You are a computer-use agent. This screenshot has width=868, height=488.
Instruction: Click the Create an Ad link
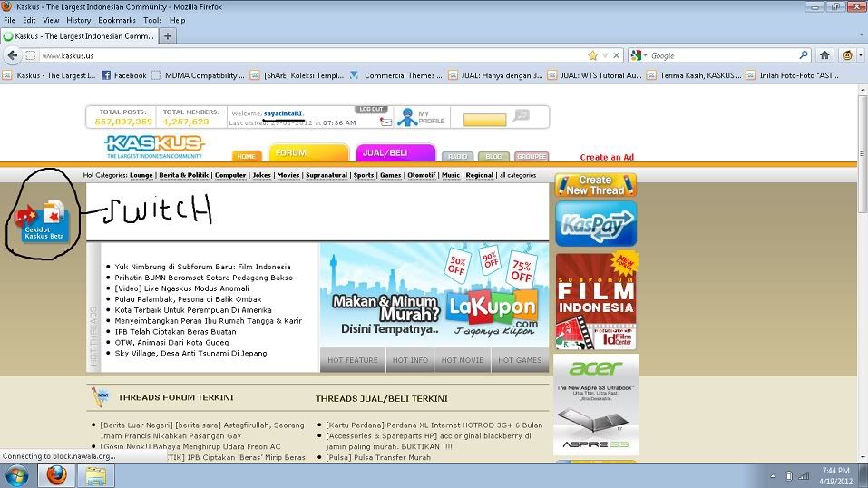click(607, 157)
